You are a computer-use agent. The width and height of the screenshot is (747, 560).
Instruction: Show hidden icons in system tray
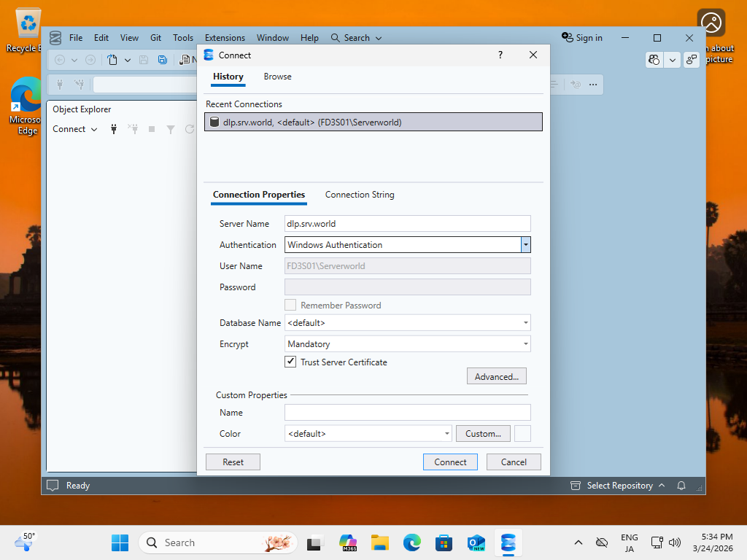click(x=578, y=542)
